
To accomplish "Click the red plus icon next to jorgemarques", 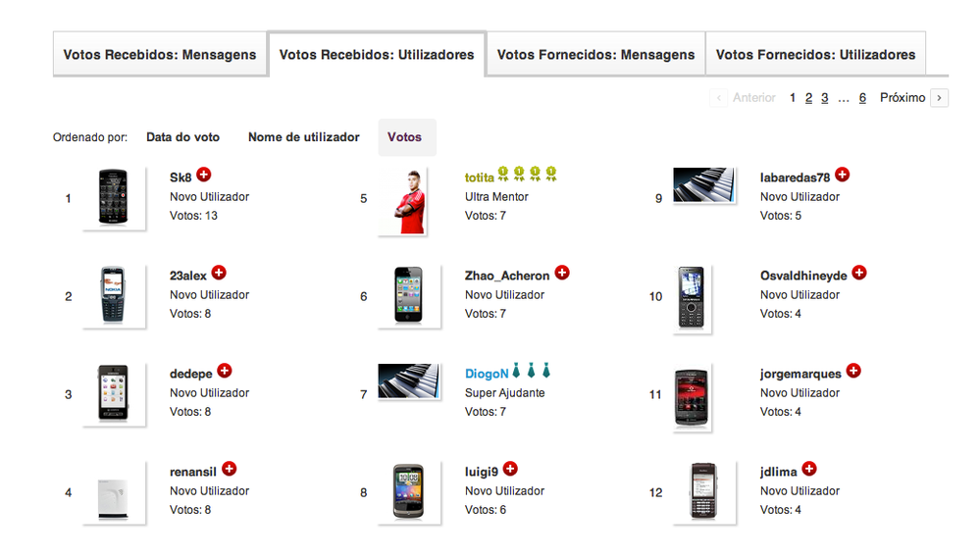I will point(853,371).
